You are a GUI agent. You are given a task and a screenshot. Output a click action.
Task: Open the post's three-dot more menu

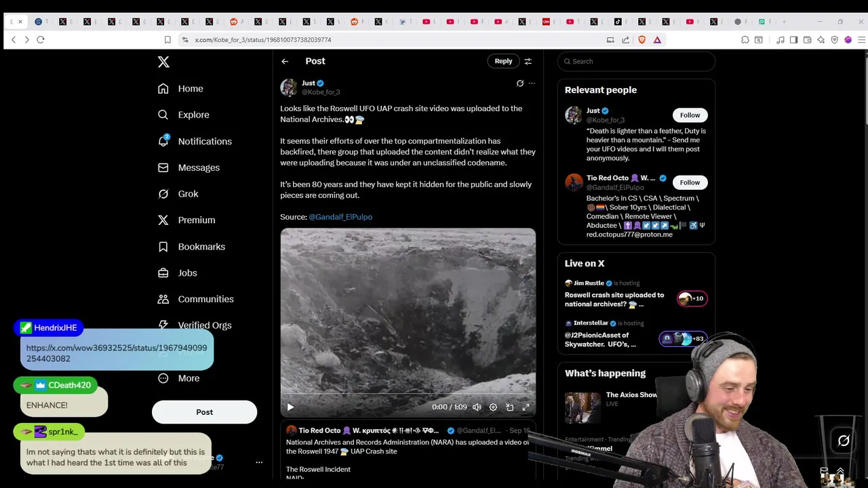point(532,83)
